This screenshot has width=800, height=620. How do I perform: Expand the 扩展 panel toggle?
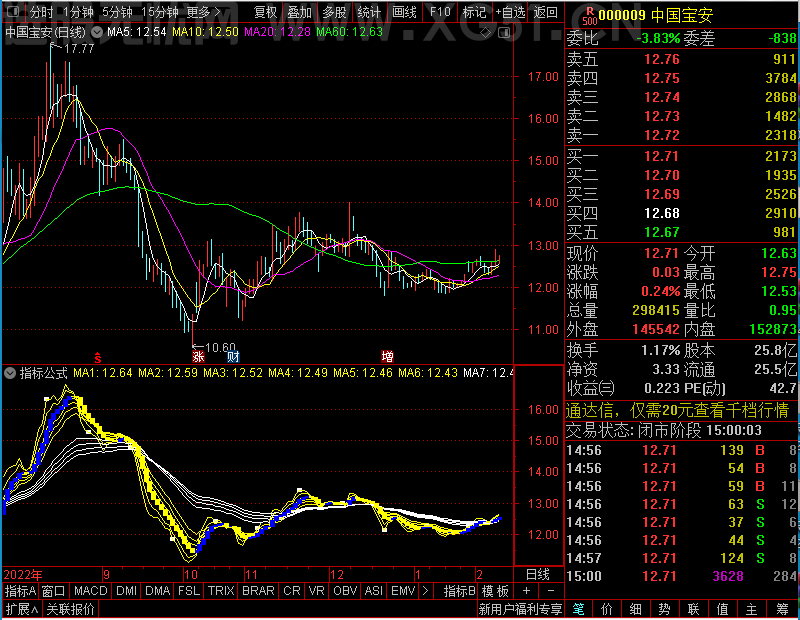[x=21, y=609]
